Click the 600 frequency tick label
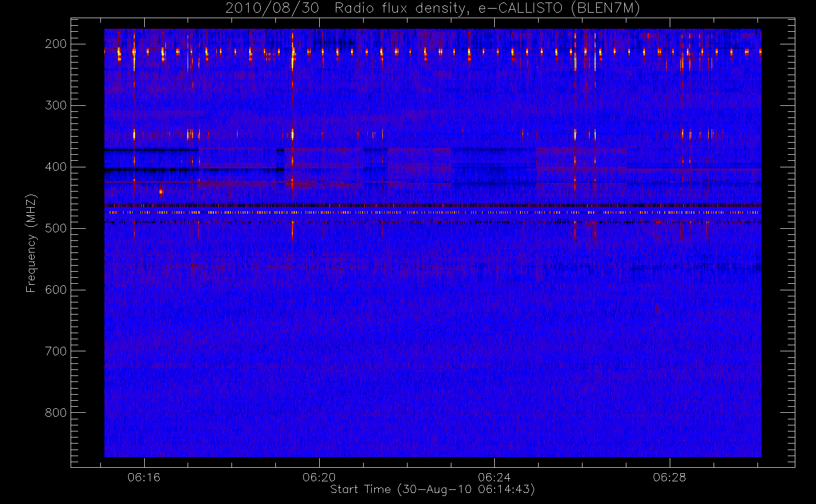The height and width of the screenshot is (504, 816). (x=56, y=290)
